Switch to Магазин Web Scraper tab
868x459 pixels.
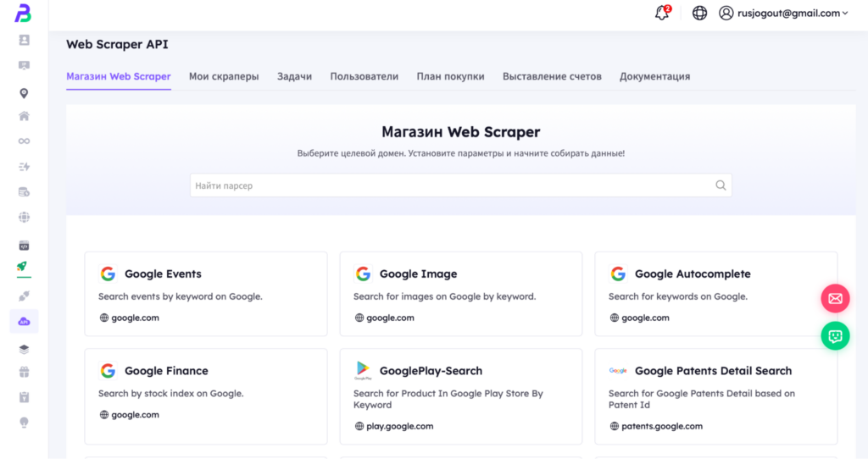pyautogui.click(x=119, y=76)
